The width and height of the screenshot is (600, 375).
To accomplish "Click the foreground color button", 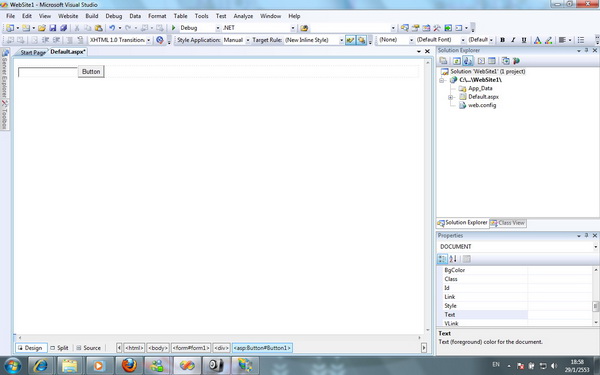I will pos(537,40).
